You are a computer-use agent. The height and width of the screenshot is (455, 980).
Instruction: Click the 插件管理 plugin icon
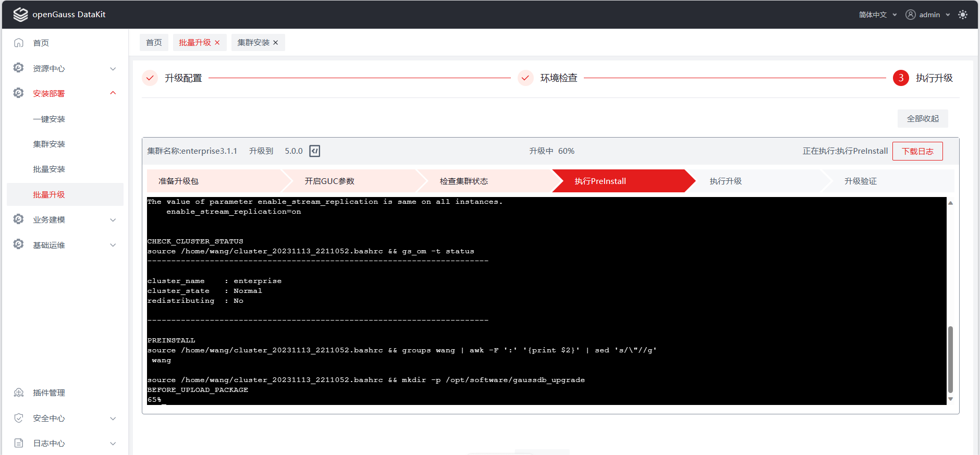pyautogui.click(x=19, y=392)
